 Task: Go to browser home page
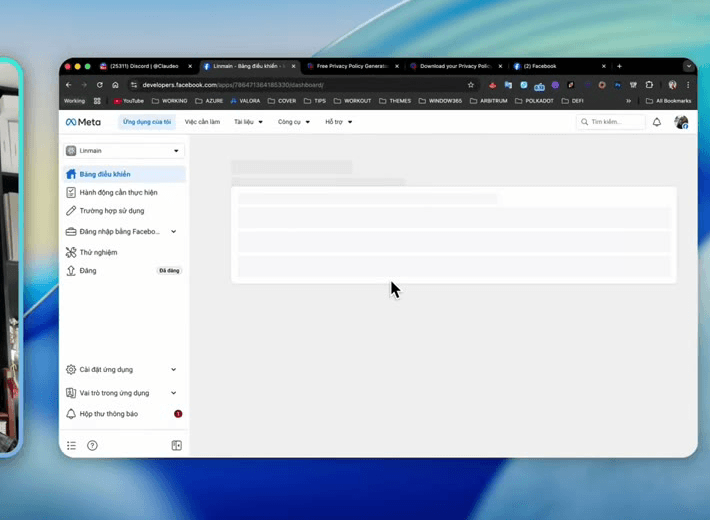[x=115, y=85]
